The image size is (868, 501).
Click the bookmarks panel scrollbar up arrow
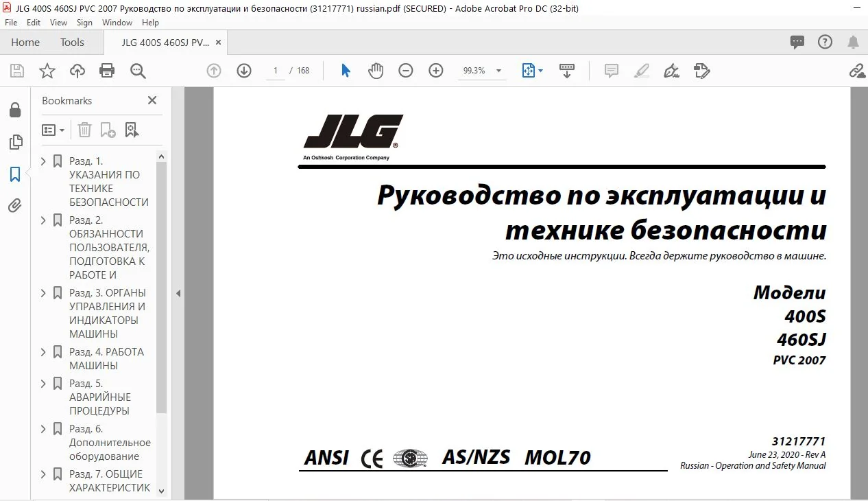162,156
